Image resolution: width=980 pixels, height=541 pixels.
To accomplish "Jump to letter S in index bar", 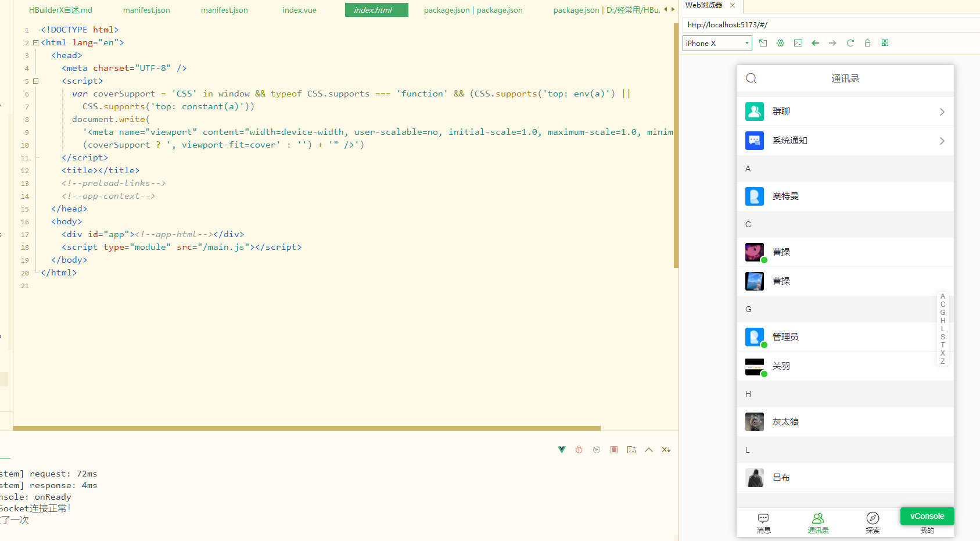I will click(943, 337).
